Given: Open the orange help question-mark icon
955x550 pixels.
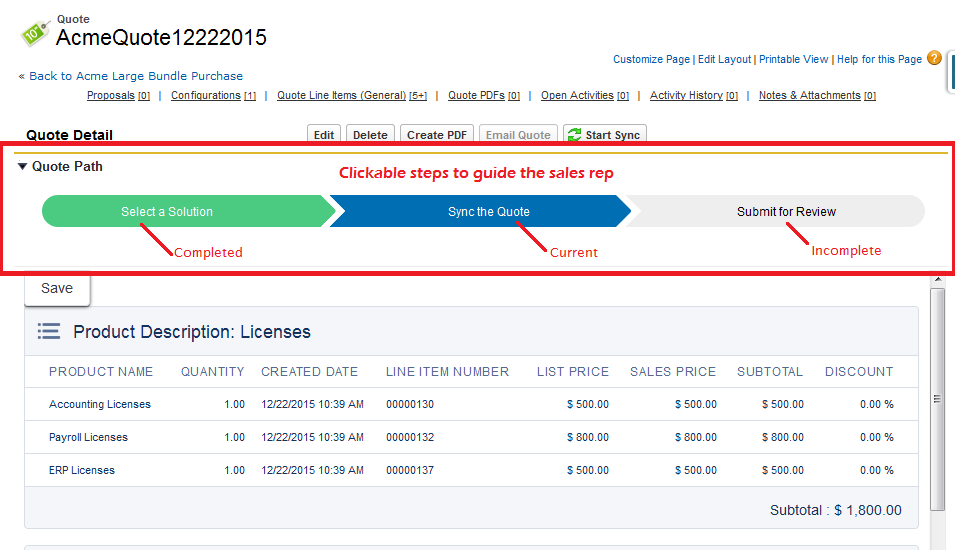Looking at the screenshot, I should click(x=934, y=58).
